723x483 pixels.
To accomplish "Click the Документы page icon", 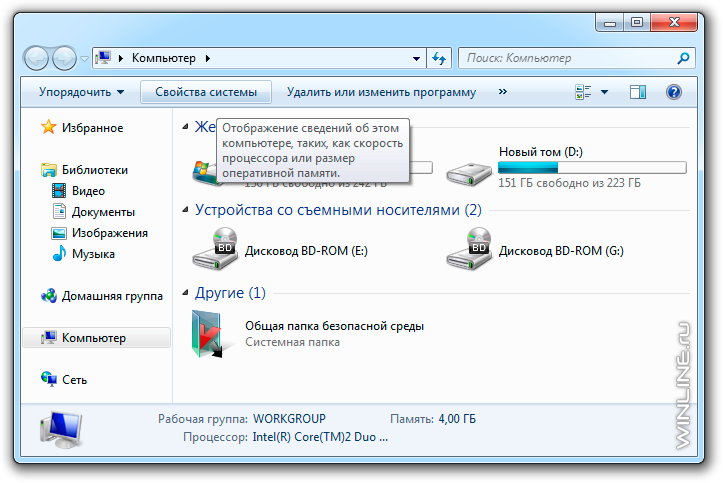I will tap(59, 211).
